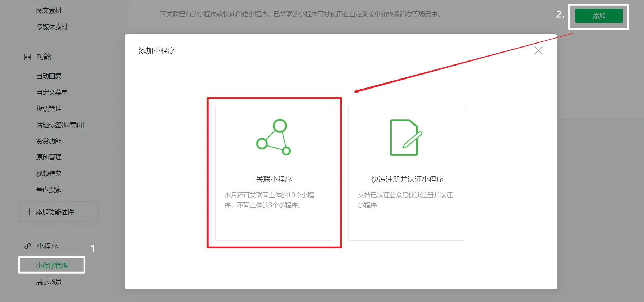Select 视频弹幕 sidebar entry
The image size is (644, 302).
(49, 173)
